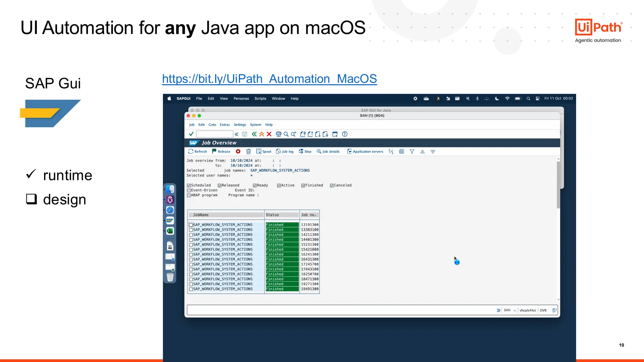This screenshot has height=362, width=644.
Task: Open SAP help question mark icon
Action: [x=345, y=134]
